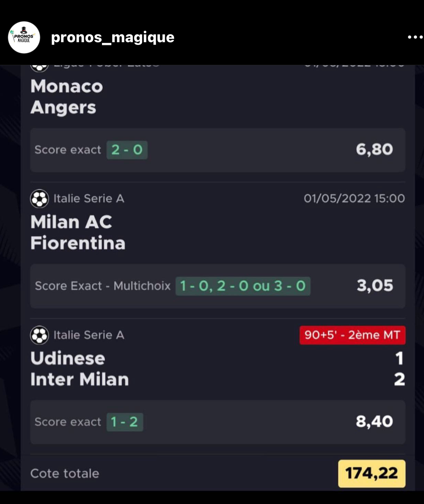
Task: Open the three-dot post options menu
Action: (415, 37)
